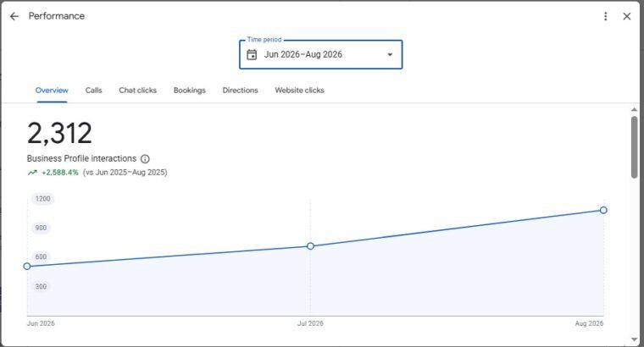Click the 1200 y-axis label
The height and width of the screenshot is (347, 644).
coord(42,199)
